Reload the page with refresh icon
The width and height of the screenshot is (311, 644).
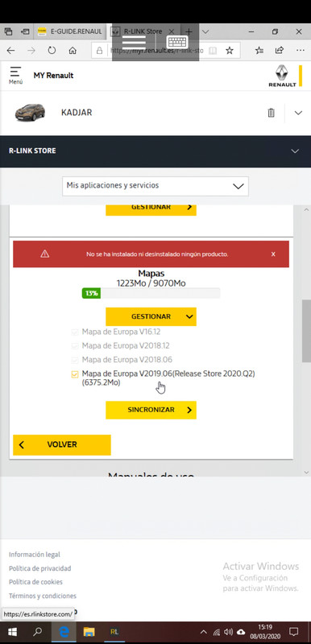pyautogui.click(x=52, y=51)
